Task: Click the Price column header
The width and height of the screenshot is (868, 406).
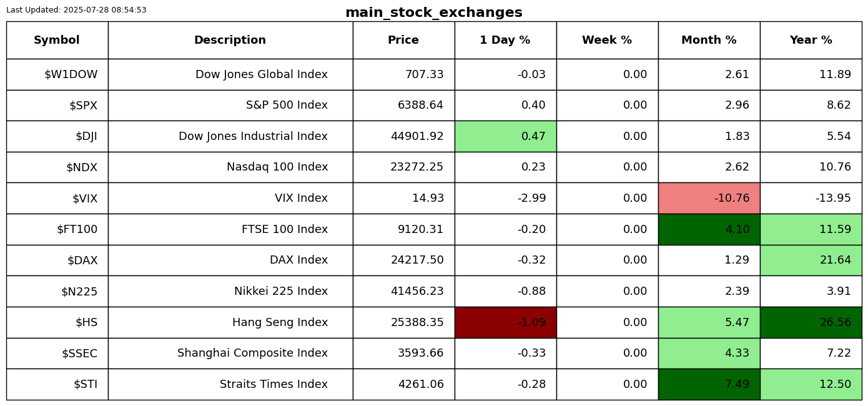Action: (x=403, y=41)
